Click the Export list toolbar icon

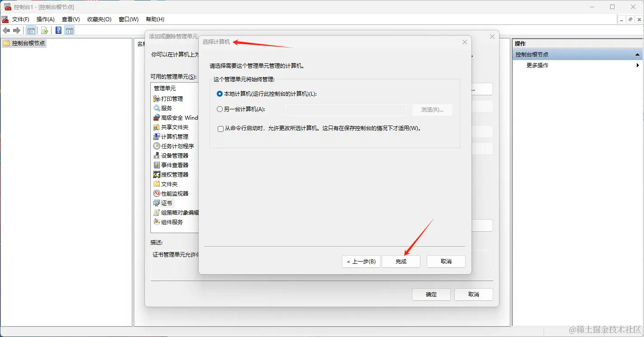click(x=44, y=30)
